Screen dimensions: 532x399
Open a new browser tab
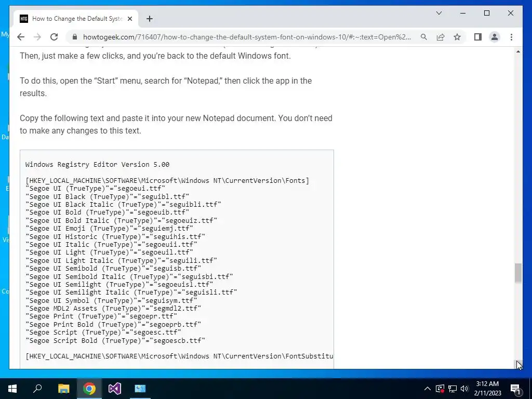(x=150, y=19)
